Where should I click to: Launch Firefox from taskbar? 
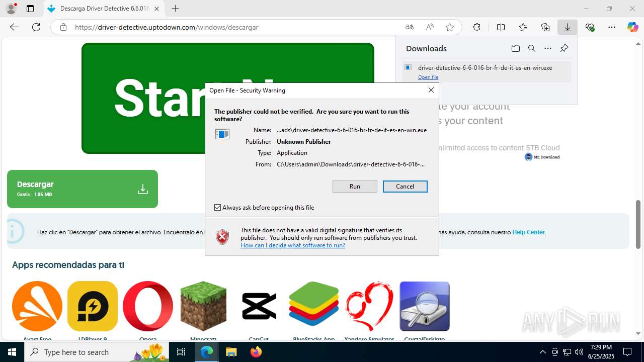pyautogui.click(x=256, y=352)
